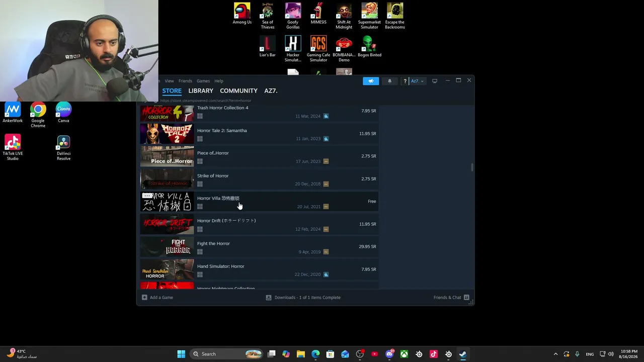Select the Goofy Gorillas desktop icon
This screenshot has width=644, height=362.
293,16
